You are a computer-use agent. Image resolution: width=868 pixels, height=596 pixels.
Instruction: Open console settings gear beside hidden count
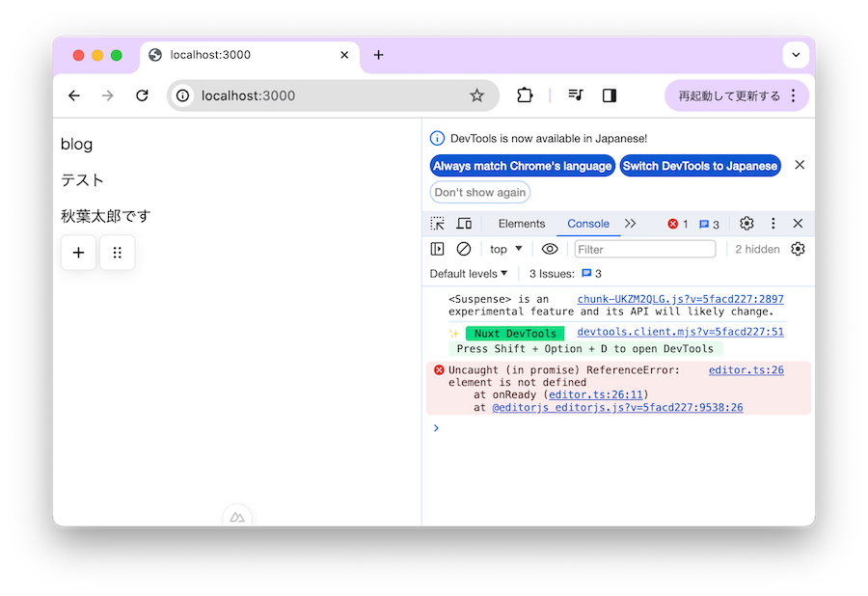[798, 249]
